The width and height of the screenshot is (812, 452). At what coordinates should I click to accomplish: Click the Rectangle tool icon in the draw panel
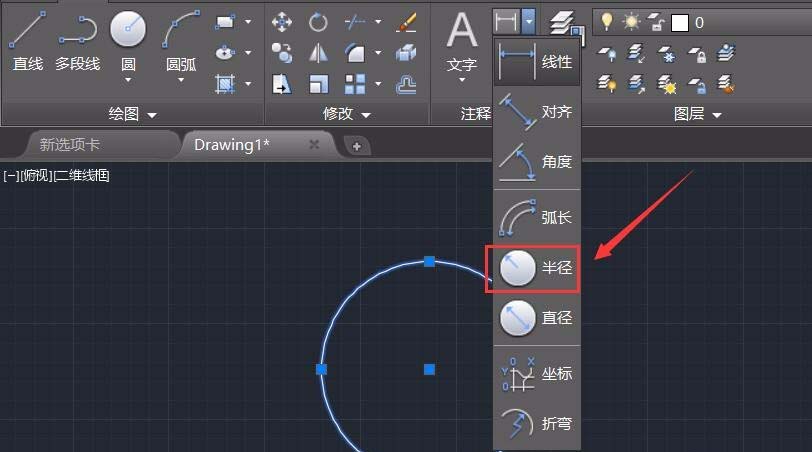click(225, 22)
